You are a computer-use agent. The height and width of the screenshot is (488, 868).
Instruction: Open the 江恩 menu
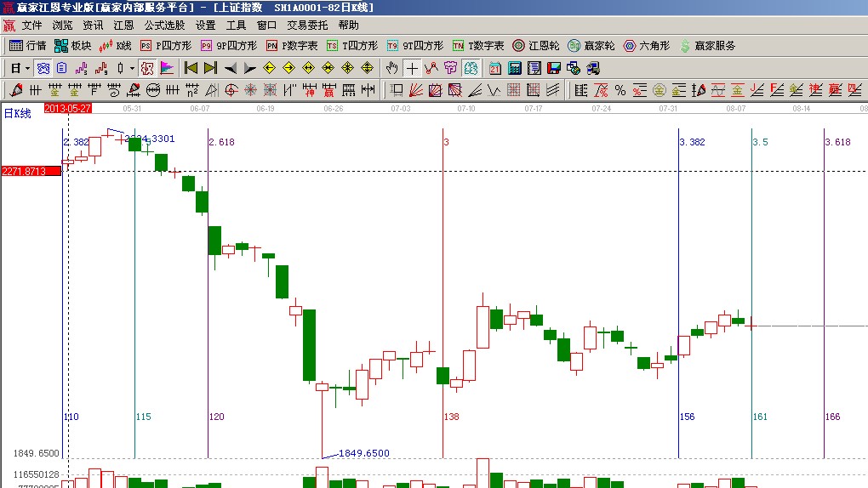point(123,26)
